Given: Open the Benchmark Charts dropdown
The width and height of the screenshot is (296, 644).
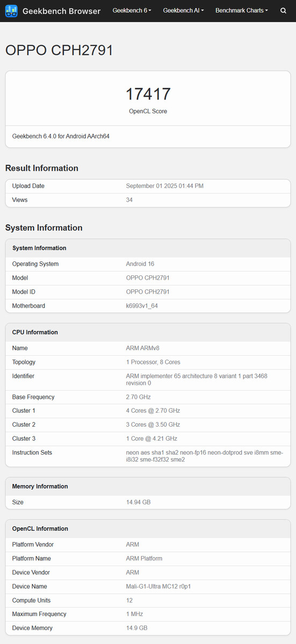Looking at the screenshot, I should tap(242, 11).
